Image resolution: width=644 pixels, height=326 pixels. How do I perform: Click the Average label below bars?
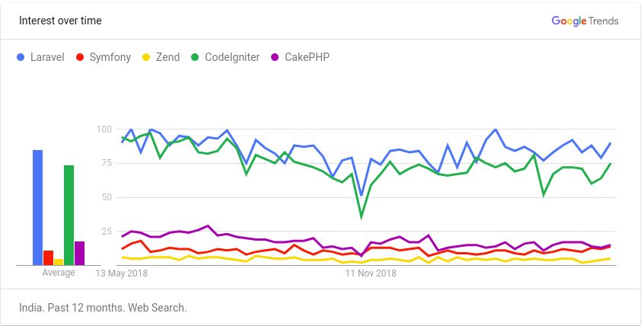pos(59,273)
